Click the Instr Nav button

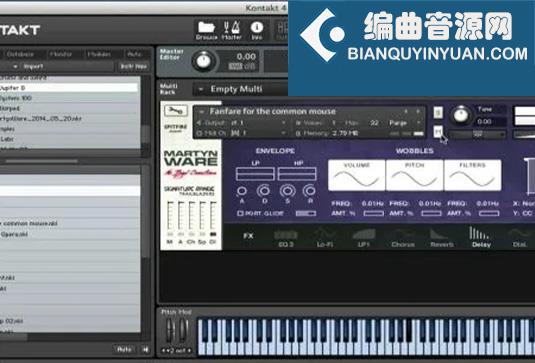pyautogui.click(x=133, y=67)
